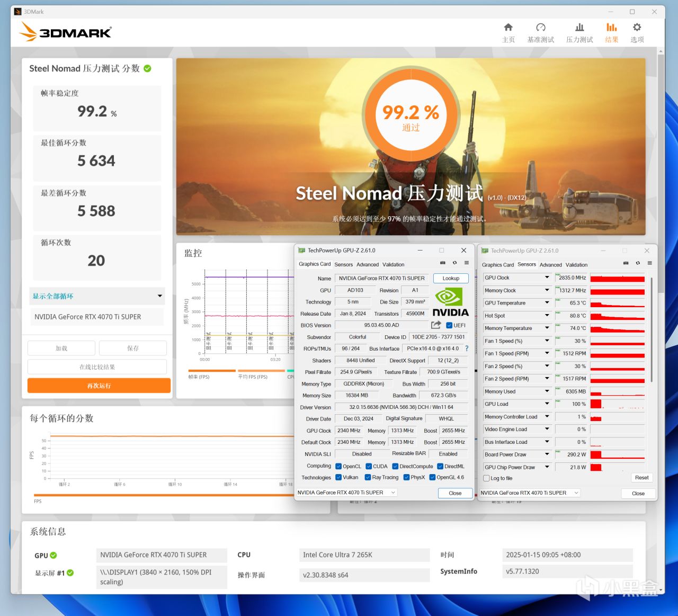Click Close button in the Graphics Card GPU-Z window

[455, 493]
